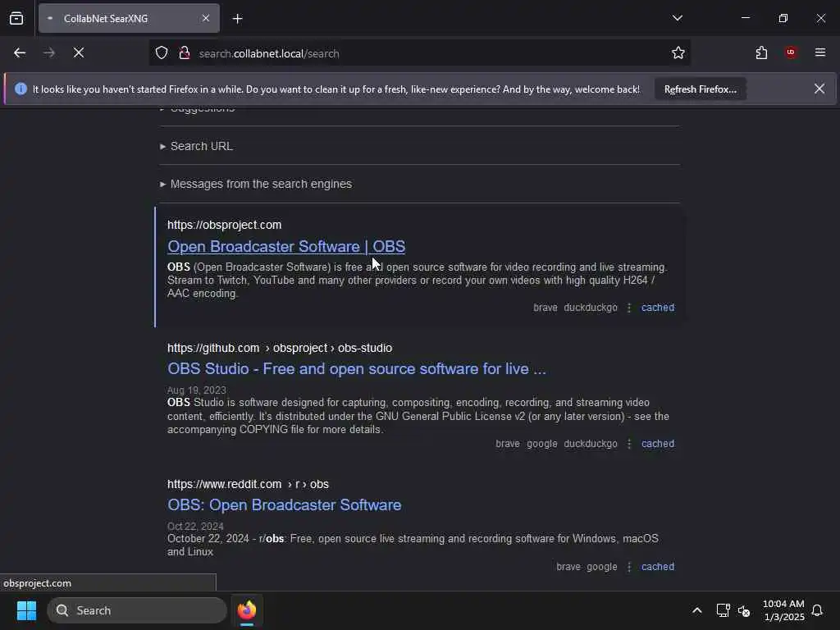Open more options dots for reddit result
Image resolution: width=840 pixels, height=630 pixels.
coord(629,567)
